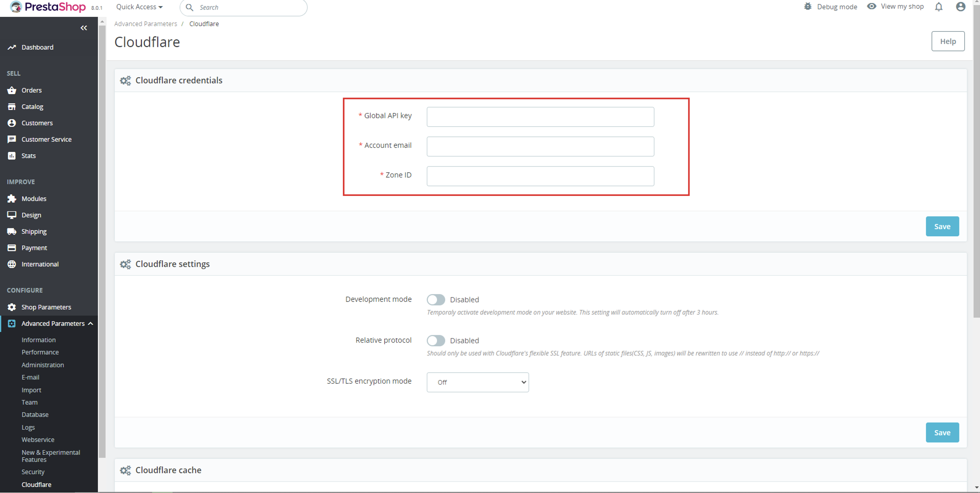The width and height of the screenshot is (980, 493).
Task: Click the Dashboard icon in sidebar
Action: (x=12, y=47)
